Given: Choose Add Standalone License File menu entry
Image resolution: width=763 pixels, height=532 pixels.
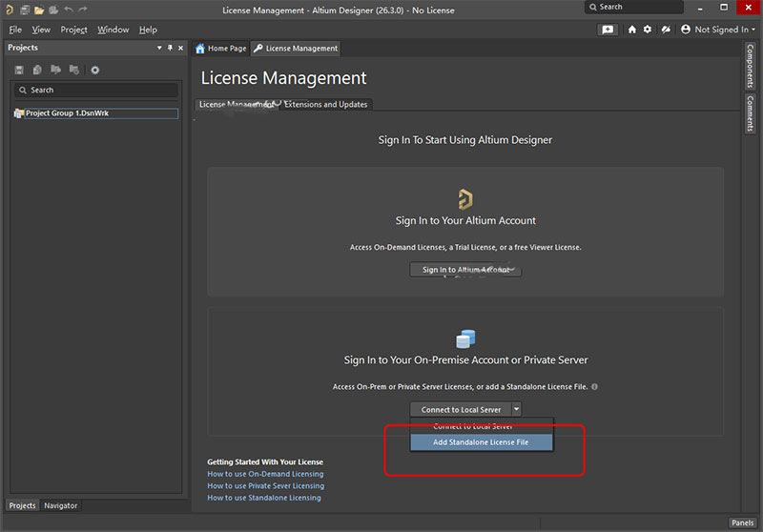Looking at the screenshot, I should [482, 442].
